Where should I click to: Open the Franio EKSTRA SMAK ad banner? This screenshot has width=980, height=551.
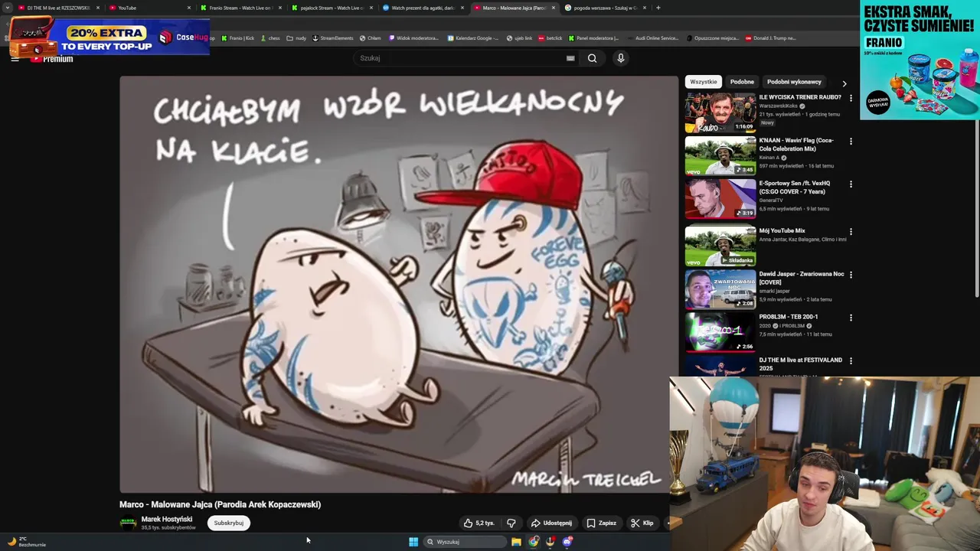920,60
